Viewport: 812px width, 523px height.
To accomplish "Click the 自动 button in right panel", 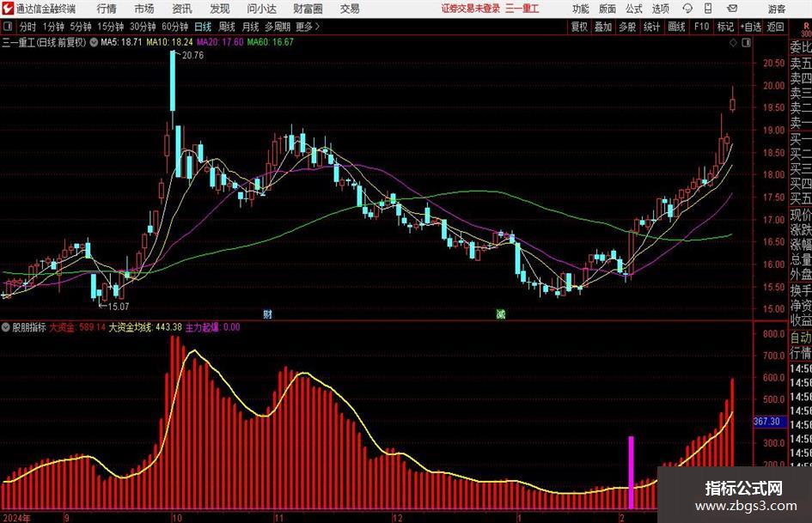I will click(x=801, y=338).
